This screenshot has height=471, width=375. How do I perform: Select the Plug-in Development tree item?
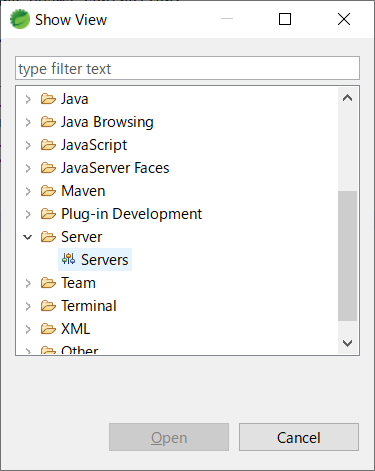click(131, 214)
